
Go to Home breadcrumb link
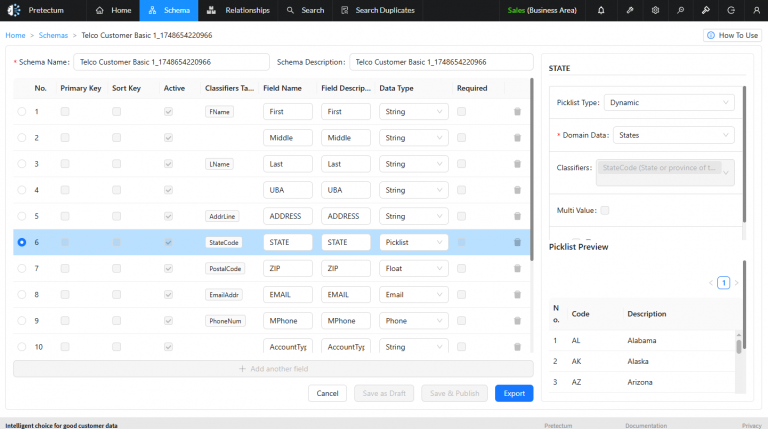point(15,35)
